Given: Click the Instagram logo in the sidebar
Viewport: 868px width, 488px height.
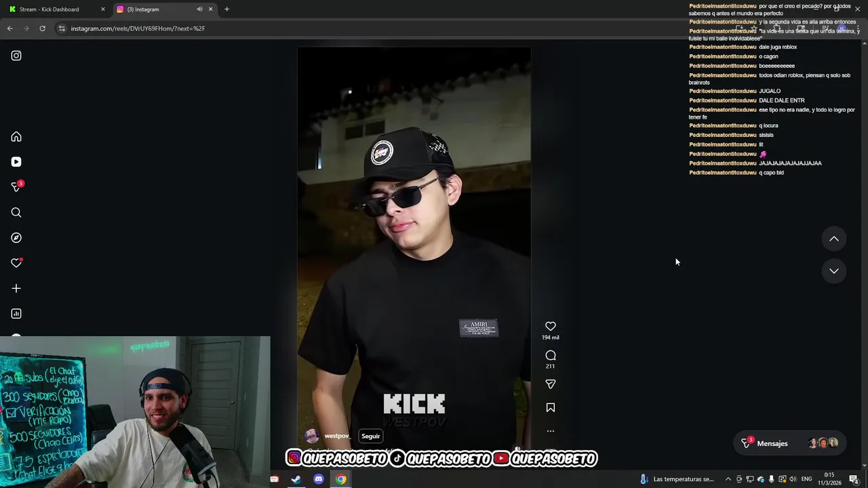Looking at the screenshot, I should [x=16, y=56].
